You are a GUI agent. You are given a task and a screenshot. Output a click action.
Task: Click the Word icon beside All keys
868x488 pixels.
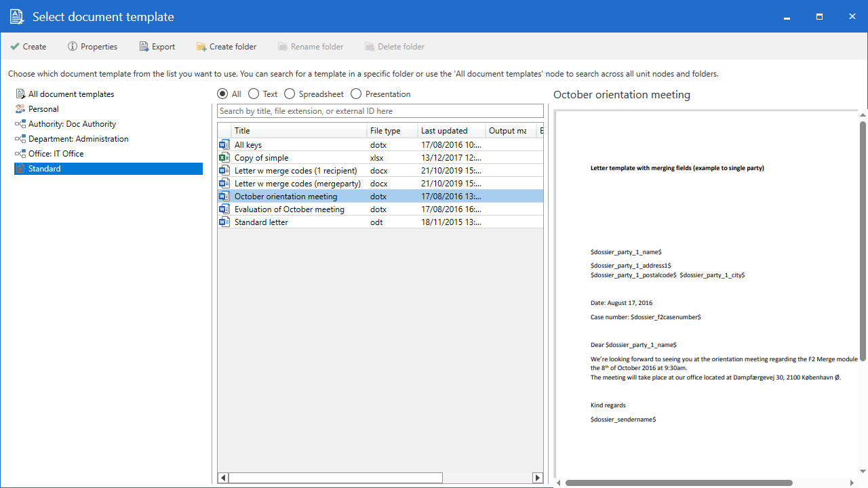point(224,145)
